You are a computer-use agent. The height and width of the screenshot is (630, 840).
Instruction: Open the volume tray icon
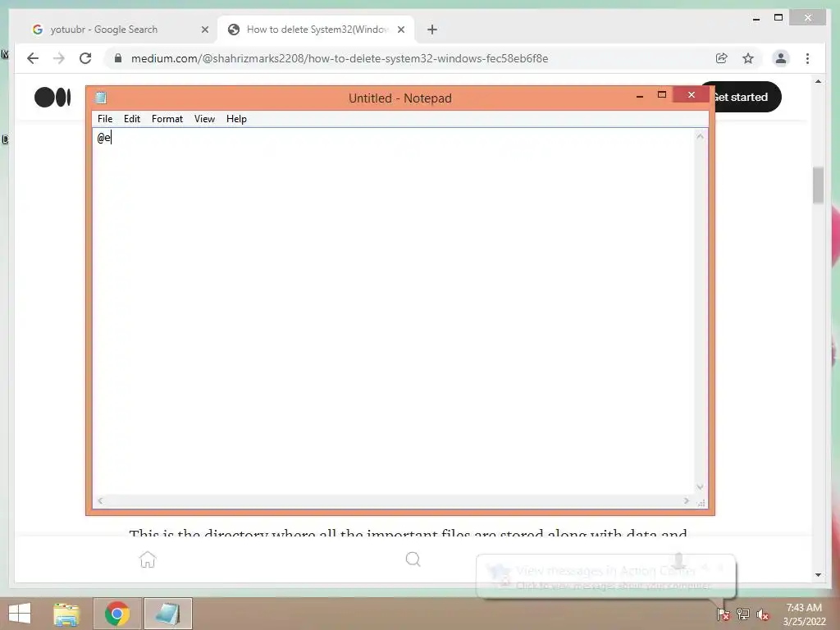tap(762, 614)
